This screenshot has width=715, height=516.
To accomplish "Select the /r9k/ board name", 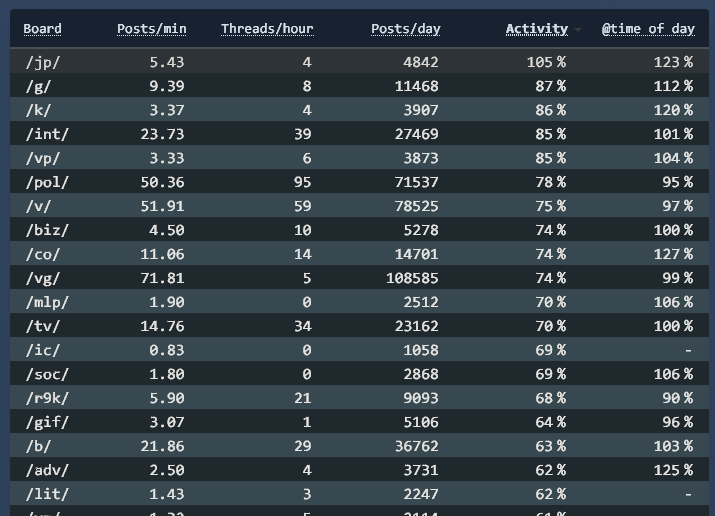I will click(x=47, y=398).
